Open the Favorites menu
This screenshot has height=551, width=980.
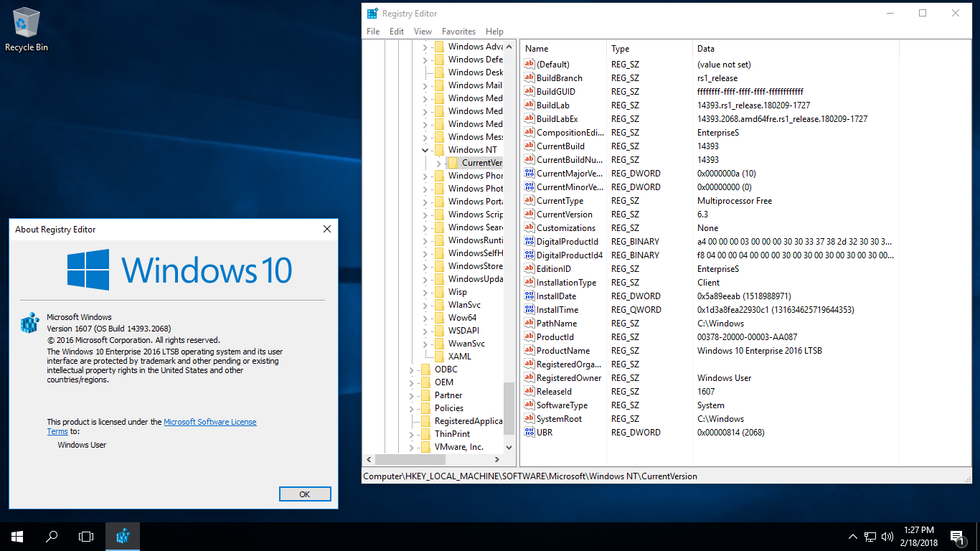pyautogui.click(x=458, y=32)
